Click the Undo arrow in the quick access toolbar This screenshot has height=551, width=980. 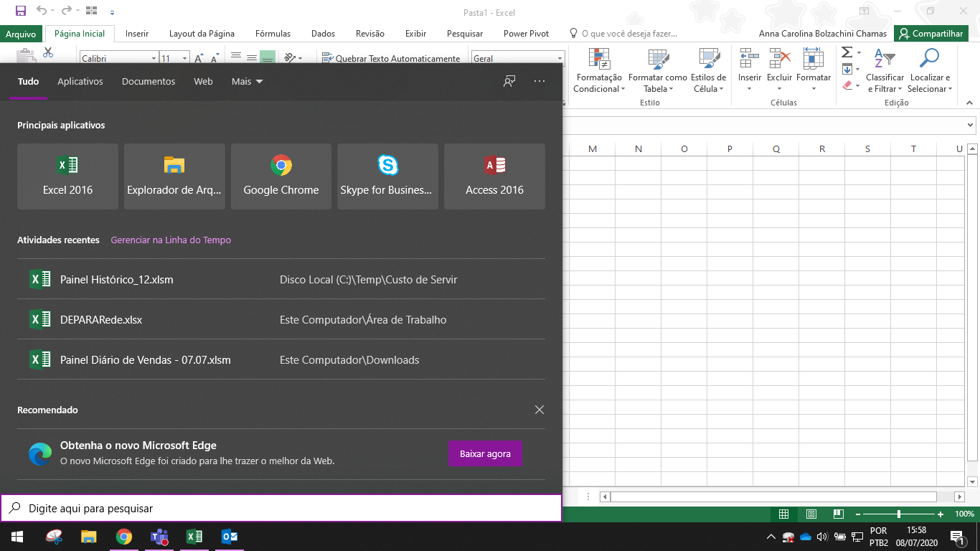41,11
